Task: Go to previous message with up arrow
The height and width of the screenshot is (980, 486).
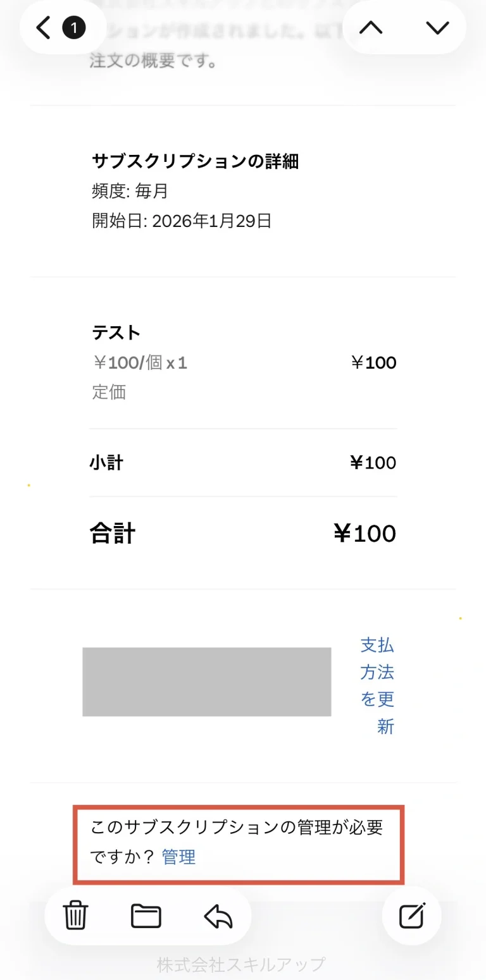Action: coord(371,27)
